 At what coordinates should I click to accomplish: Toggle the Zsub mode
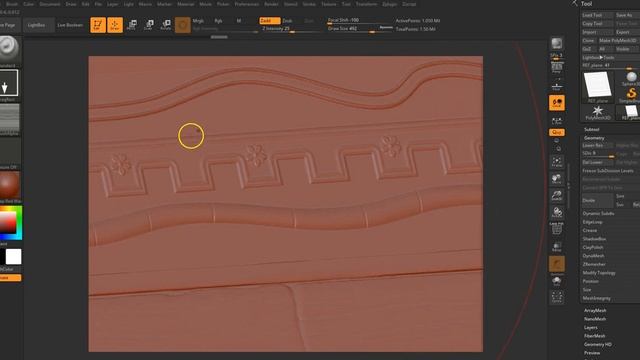click(288, 20)
